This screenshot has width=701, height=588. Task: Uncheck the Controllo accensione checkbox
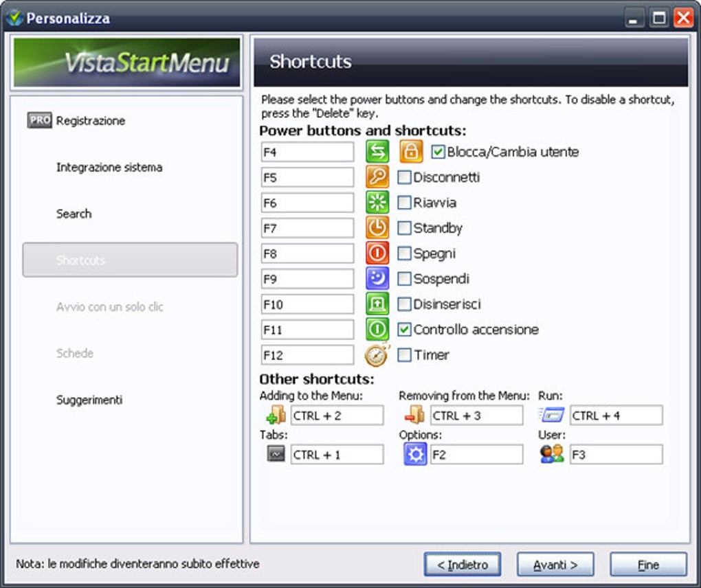404,330
